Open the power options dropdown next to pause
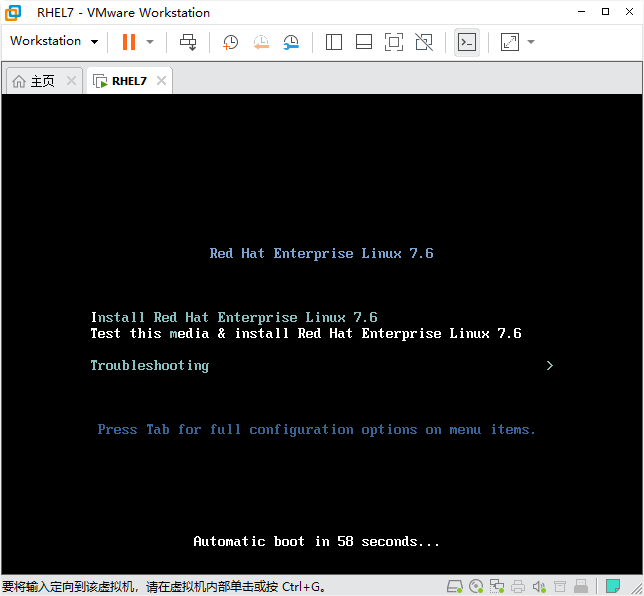Viewport: 644px width, 596px height. (150, 42)
